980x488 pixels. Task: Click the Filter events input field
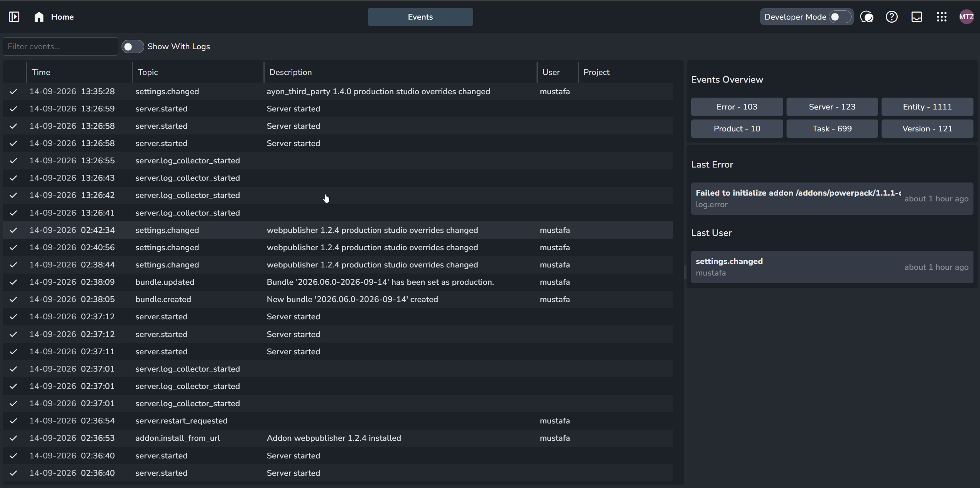pos(60,46)
